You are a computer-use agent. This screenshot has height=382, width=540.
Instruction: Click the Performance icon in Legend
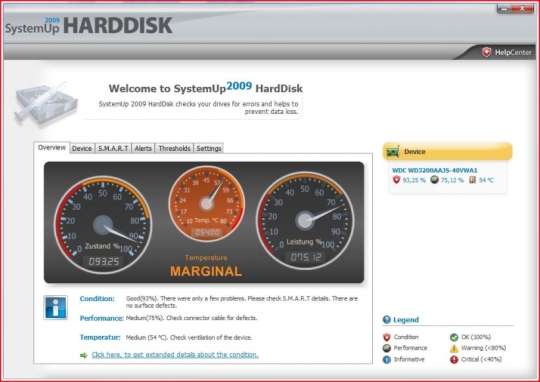[x=387, y=348]
